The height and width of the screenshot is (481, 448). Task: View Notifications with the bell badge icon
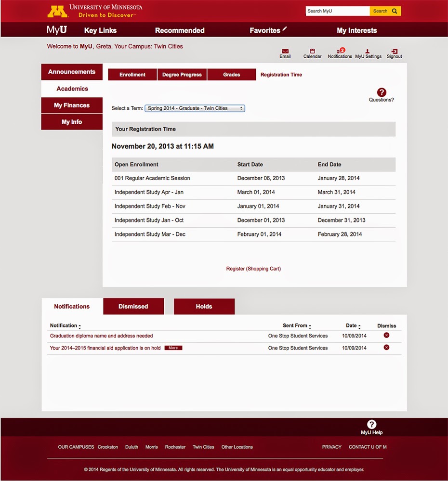[339, 52]
